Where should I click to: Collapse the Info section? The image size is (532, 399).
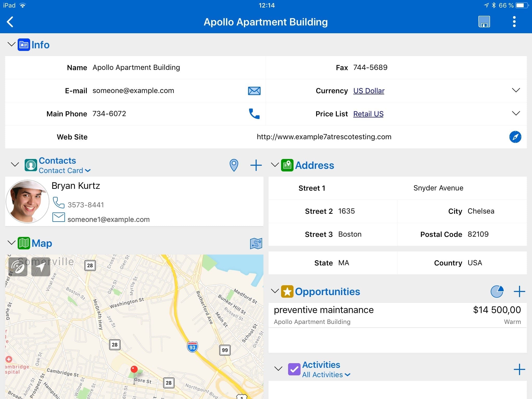[x=11, y=44]
